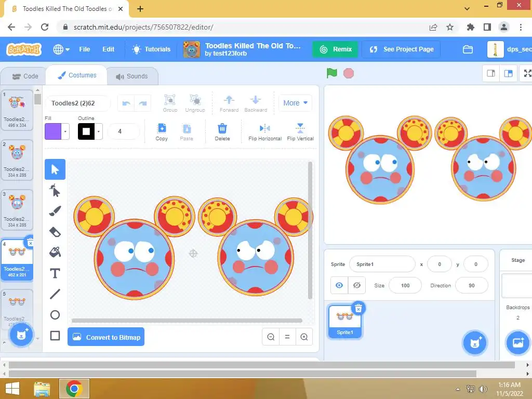
Task: Click the Scratch logo
Action: coord(24,49)
